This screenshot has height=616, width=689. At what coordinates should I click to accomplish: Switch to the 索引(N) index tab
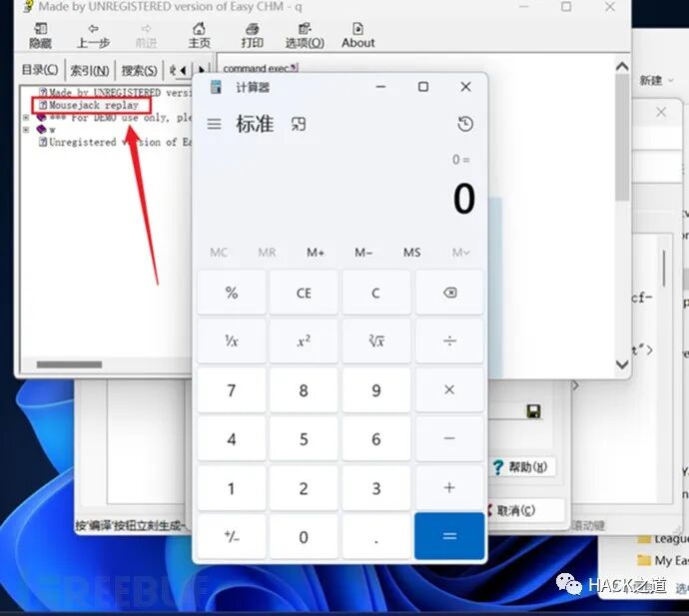(90, 70)
